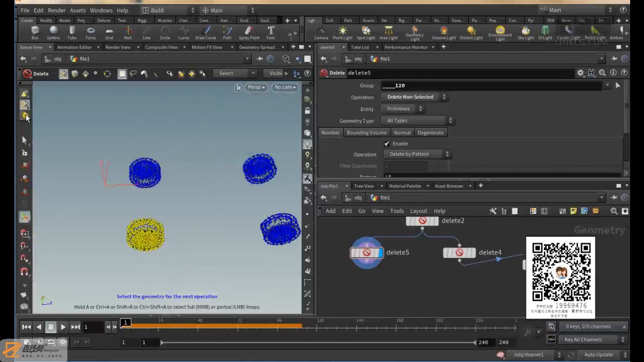
Task: Select the Draw Curve shelf tool
Action: pyautogui.click(x=206, y=33)
